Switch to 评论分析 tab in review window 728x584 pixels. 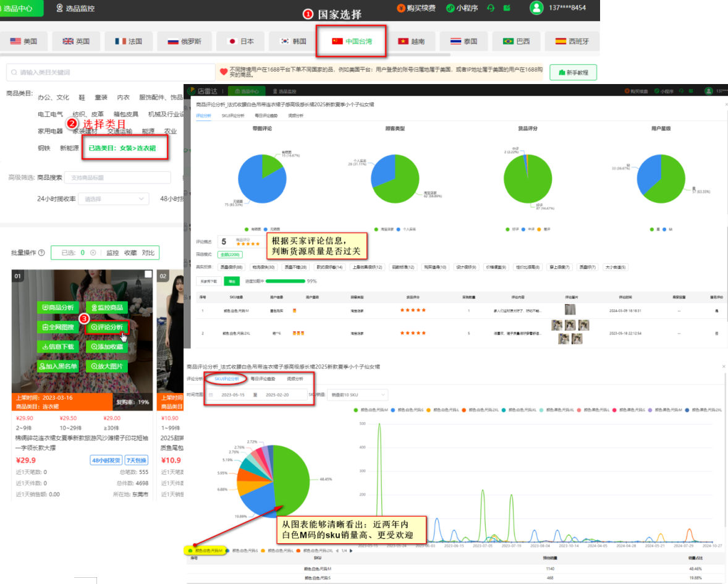(203, 116)
